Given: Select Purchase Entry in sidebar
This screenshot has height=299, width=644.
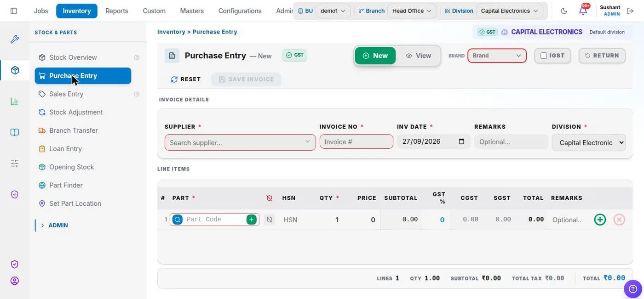Looking at the screenshot, I should [83, 76].
